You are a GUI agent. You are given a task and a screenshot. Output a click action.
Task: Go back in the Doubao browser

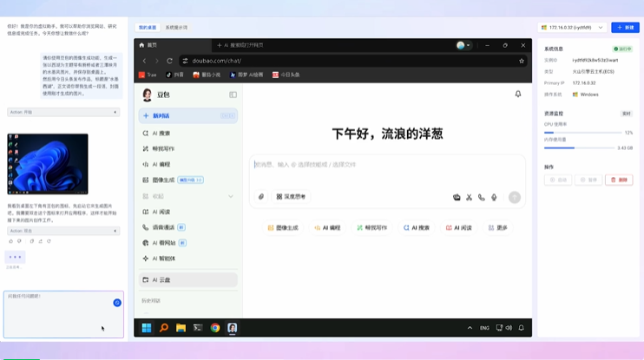pos(145,61)
